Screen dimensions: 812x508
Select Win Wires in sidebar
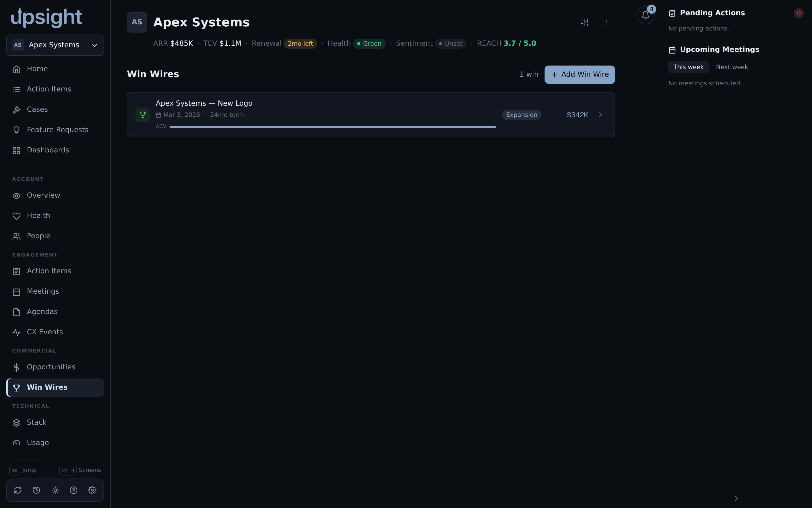55,387
